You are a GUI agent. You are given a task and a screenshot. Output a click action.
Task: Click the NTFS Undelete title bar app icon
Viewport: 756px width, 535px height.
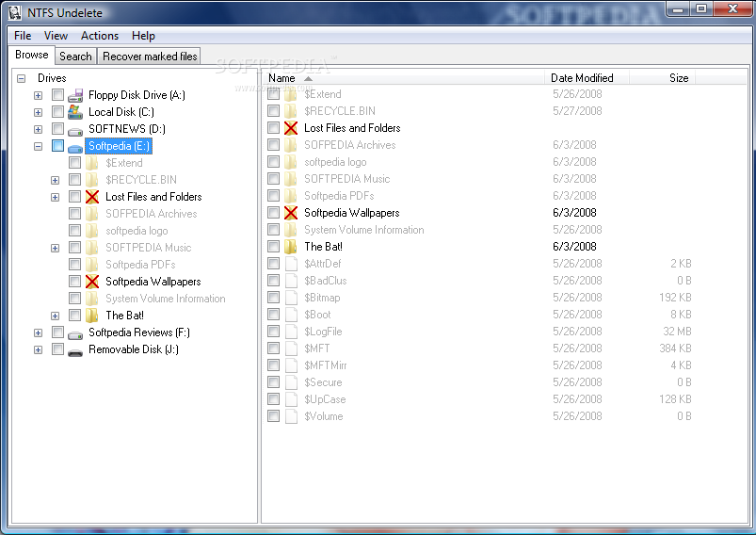pos(15,13)
